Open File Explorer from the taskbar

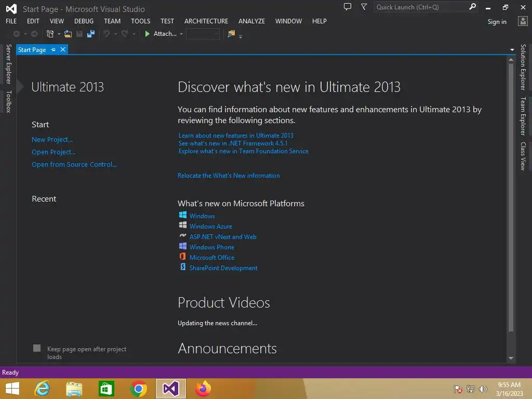74,389
